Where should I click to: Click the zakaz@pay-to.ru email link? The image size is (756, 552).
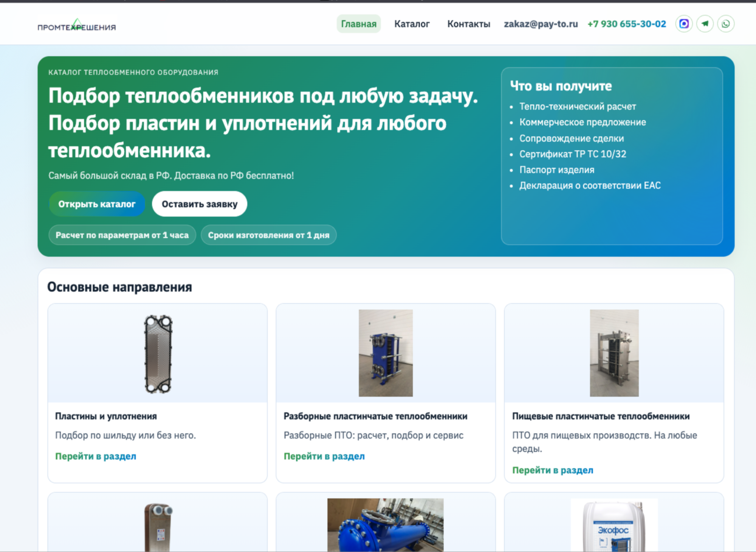point(541,24)
